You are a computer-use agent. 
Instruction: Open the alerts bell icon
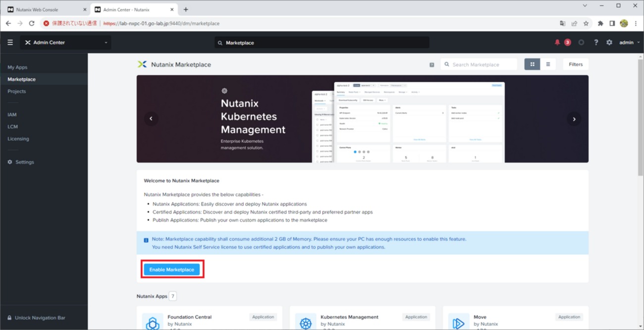click(x=557, y=43)
